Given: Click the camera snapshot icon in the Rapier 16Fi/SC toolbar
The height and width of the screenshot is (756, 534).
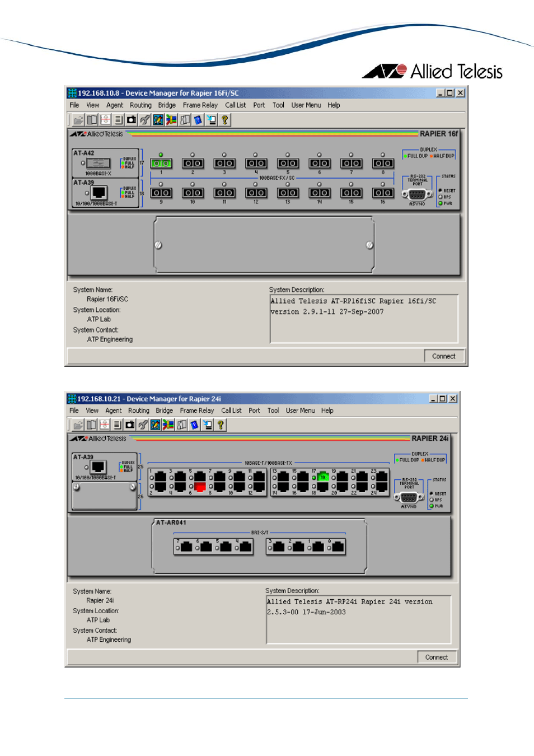Looking at the screenshot, I should [x=132, y=120].
